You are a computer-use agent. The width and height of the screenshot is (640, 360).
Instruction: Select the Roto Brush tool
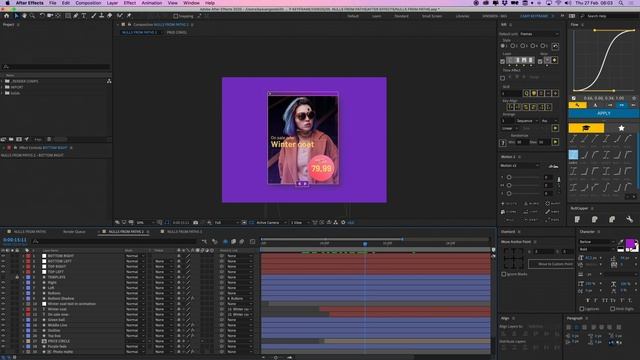click(120, 16)
